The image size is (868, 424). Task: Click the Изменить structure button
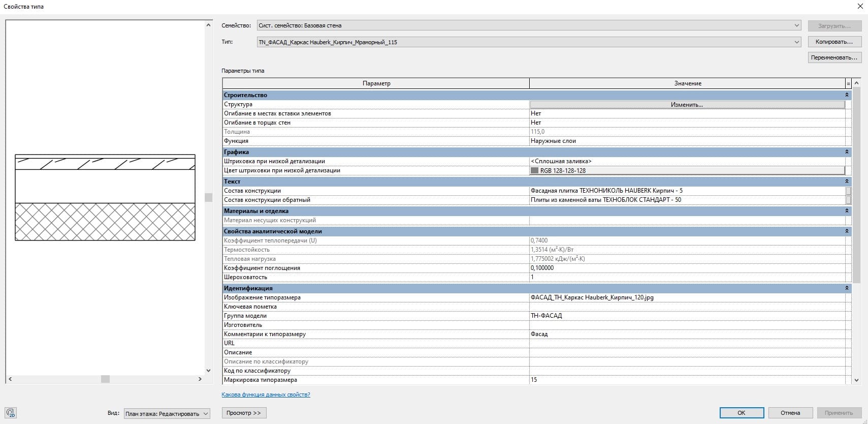[687, 105]
